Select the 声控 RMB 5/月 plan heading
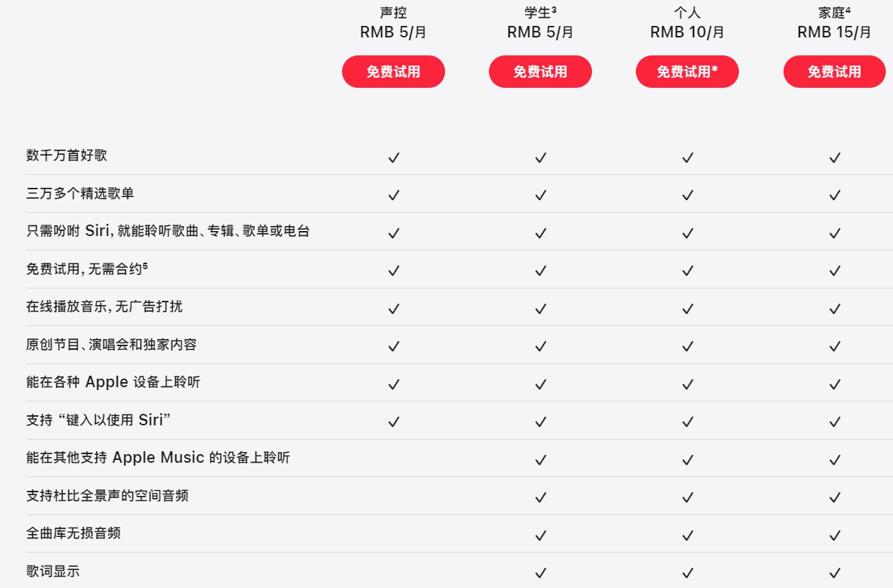 [x=393, y=22]
